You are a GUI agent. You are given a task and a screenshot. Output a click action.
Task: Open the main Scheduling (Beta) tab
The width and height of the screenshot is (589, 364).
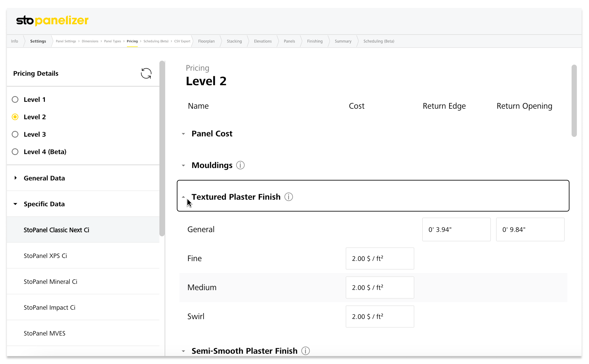379,41
